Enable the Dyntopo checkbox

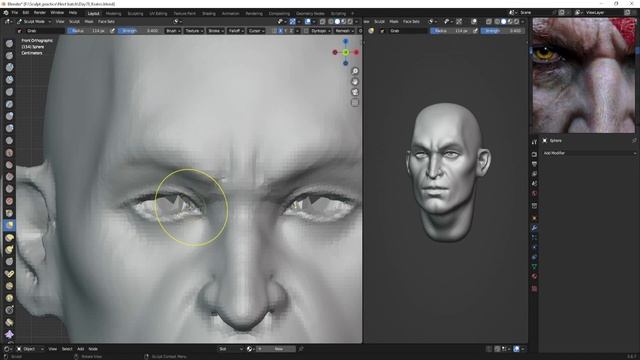pyautogui.click(x=306, y=31)
